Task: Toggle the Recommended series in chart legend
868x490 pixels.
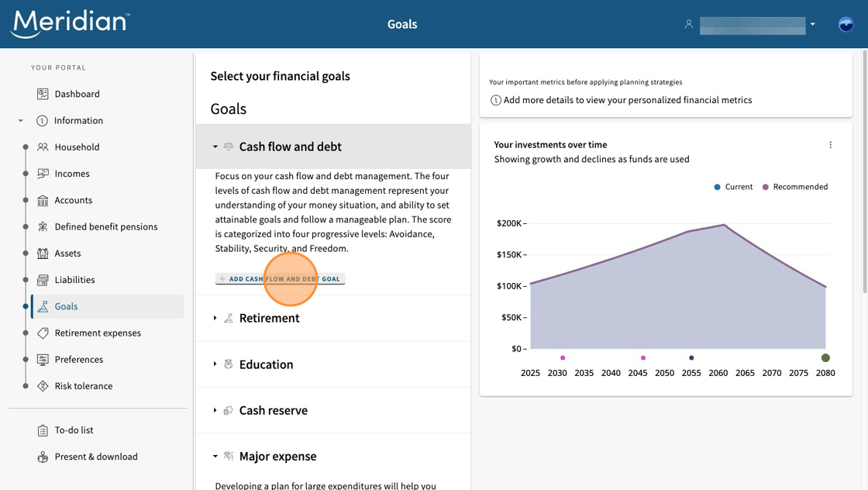Action: [x=795, y=187]
